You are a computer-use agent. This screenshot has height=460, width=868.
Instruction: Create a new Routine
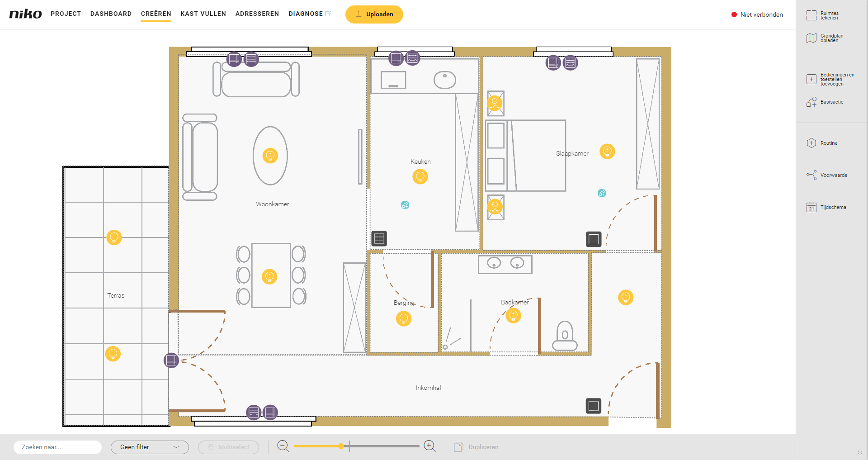tap(822, 143)
